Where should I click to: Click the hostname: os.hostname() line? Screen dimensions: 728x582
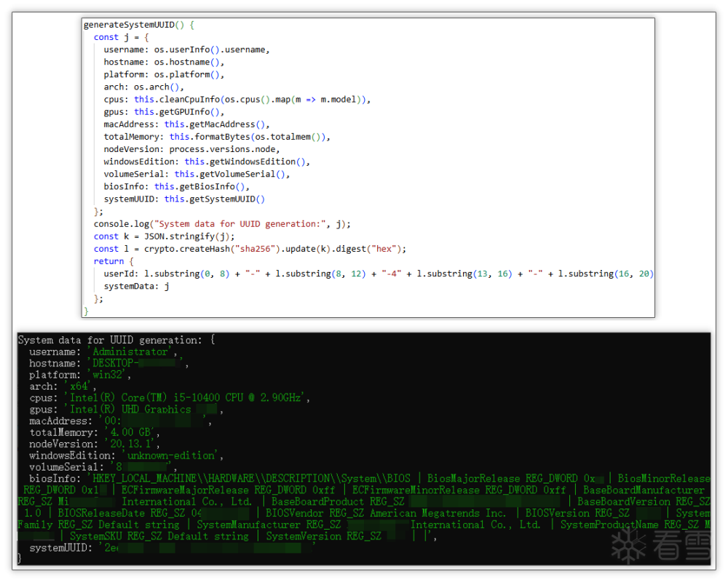click(164, 62)
